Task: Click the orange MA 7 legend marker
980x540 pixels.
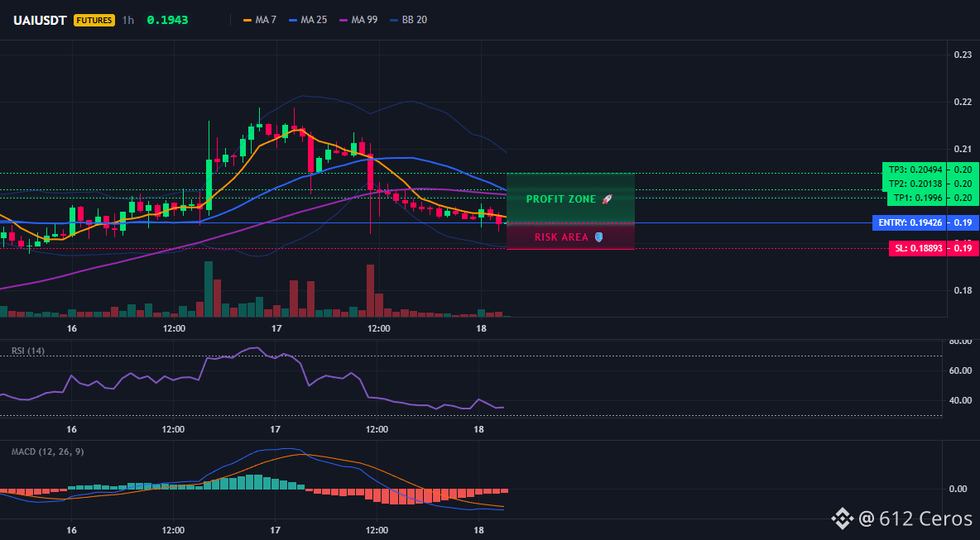Action: 247,20
